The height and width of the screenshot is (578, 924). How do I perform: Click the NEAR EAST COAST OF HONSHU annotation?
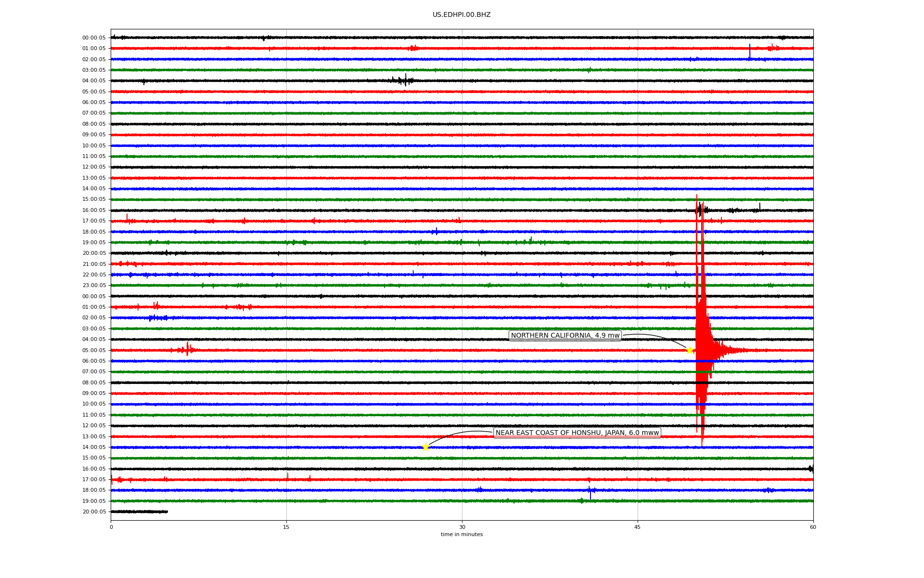[x=577, y=433]
